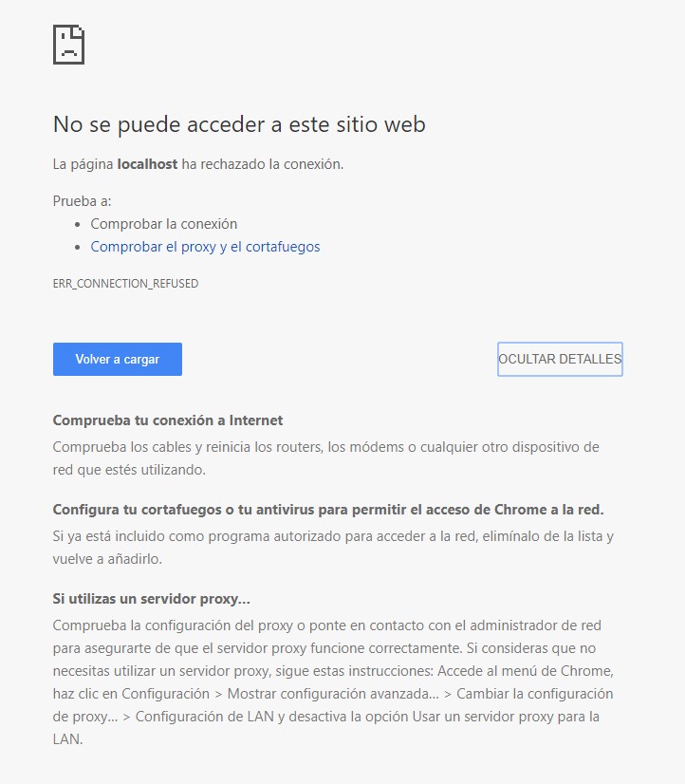The height and width of the screenshot is (784, 685).
Task: Click the Comprobar la conexión list item
Action: [163, 223]
